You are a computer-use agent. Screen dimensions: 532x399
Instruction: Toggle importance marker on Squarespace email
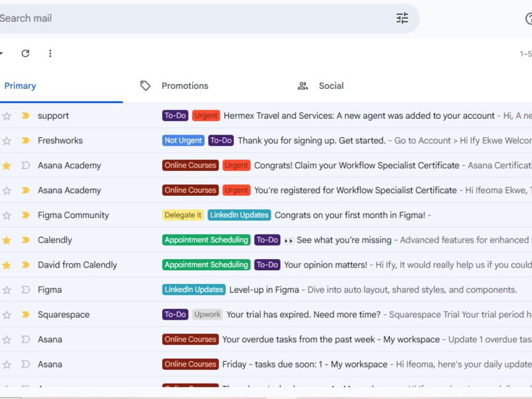point(26,314)
